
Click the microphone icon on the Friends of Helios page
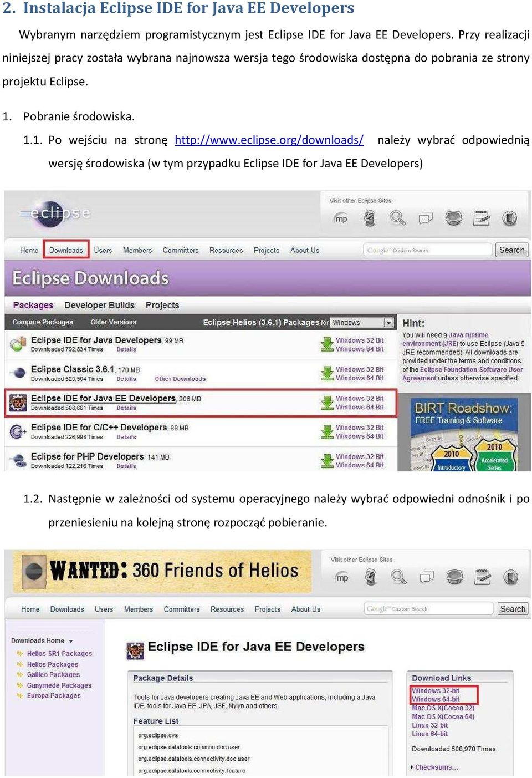pyautogui.click(x=370, y=577)
